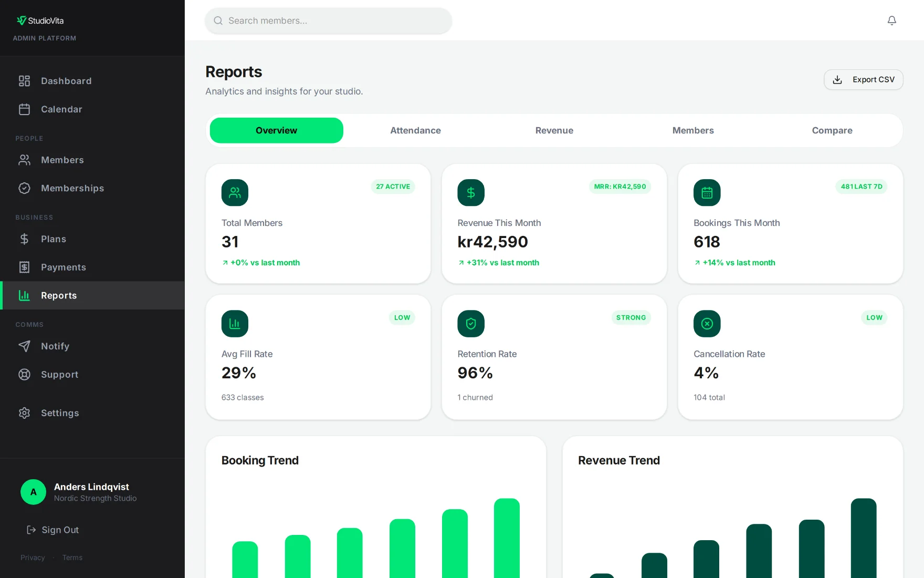Click the Plans dollar sign icon
Screen dimensions: 924x578
point(24,239)
